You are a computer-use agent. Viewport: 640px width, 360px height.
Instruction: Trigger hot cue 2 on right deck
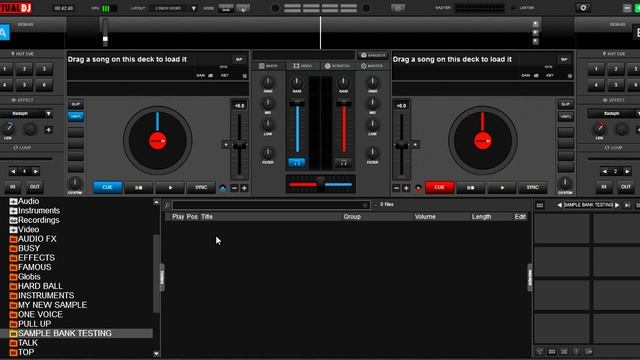coord(616,69)
